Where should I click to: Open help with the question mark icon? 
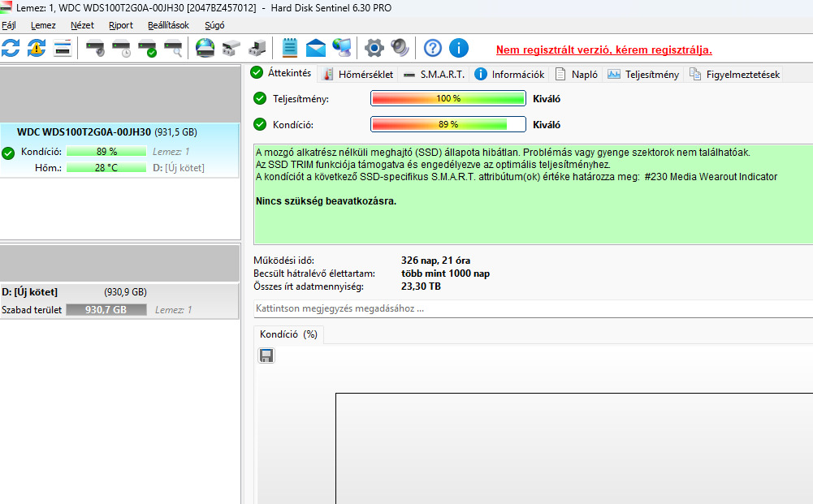(x=432, y=48)
